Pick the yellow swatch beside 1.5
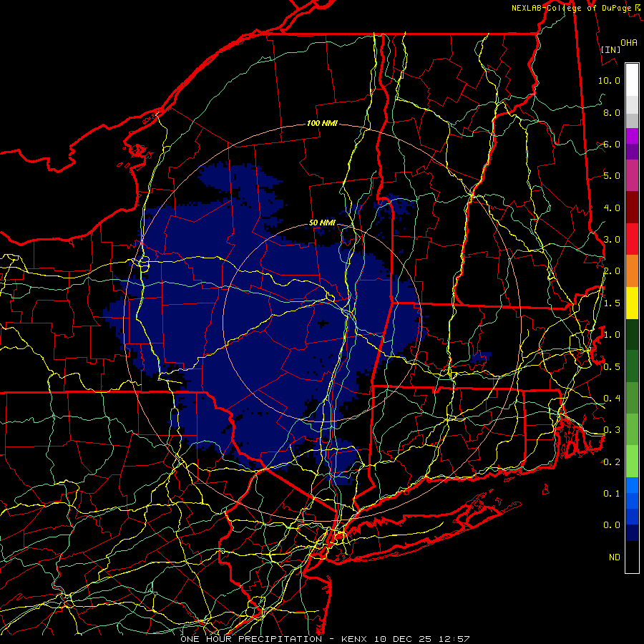Screen dimensions: 644x644 (x=632, y=303)
